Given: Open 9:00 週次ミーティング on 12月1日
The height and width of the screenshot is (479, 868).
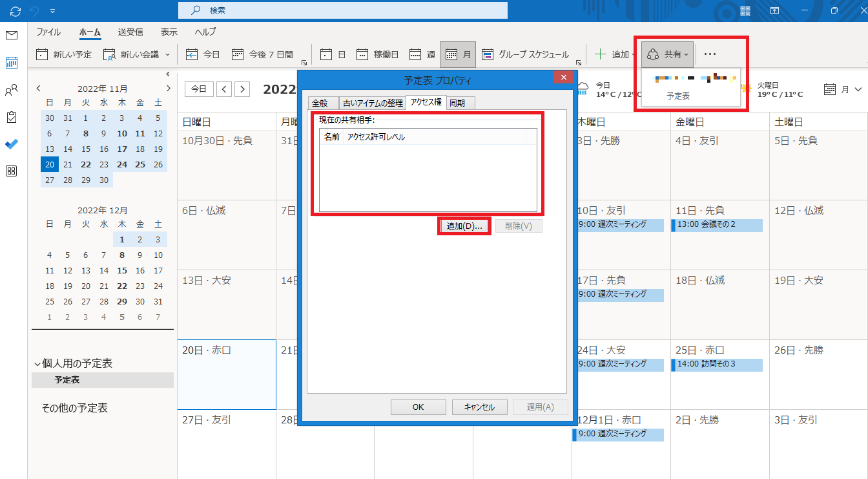Looking at the screenshot, I should coord(618,434).
